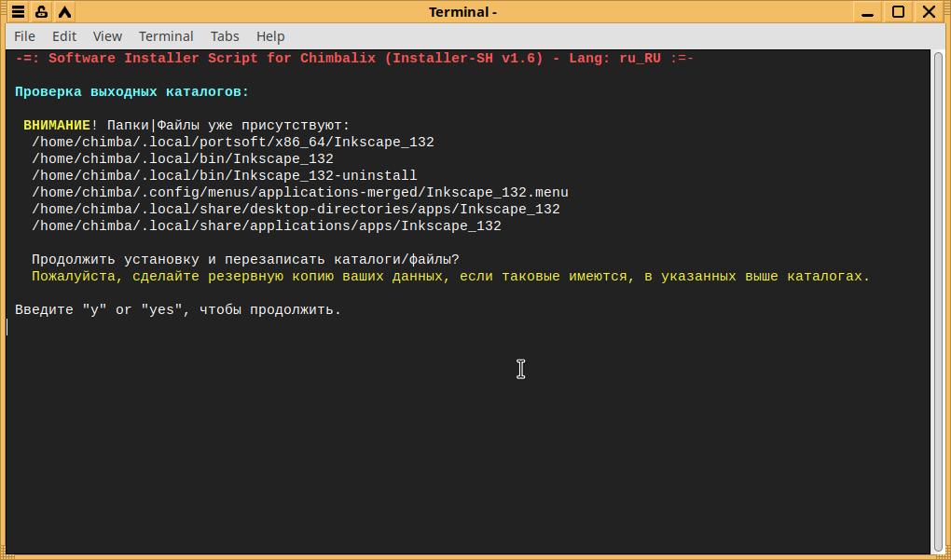Open the View menu
This screenshot has width=951, height=560.
click(107, 36)
